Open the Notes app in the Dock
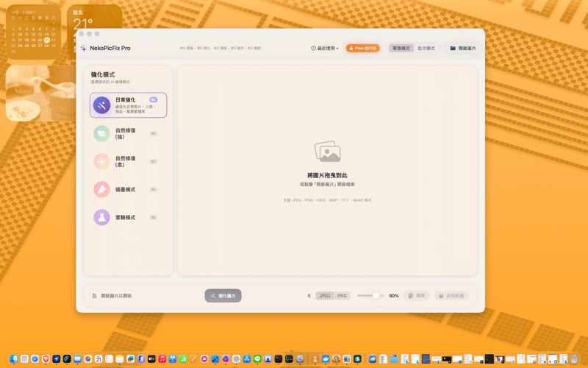 point(120,358)
